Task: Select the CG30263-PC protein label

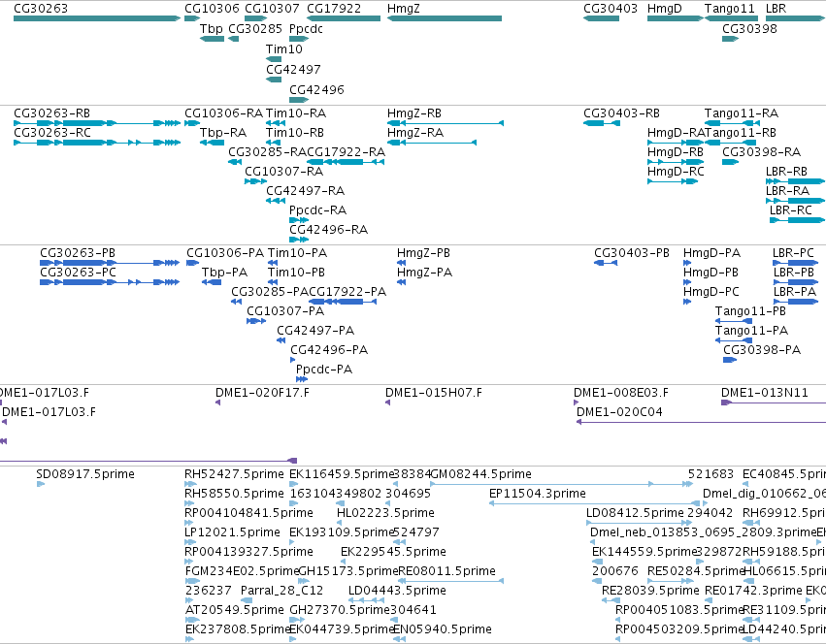Action: 78,273
